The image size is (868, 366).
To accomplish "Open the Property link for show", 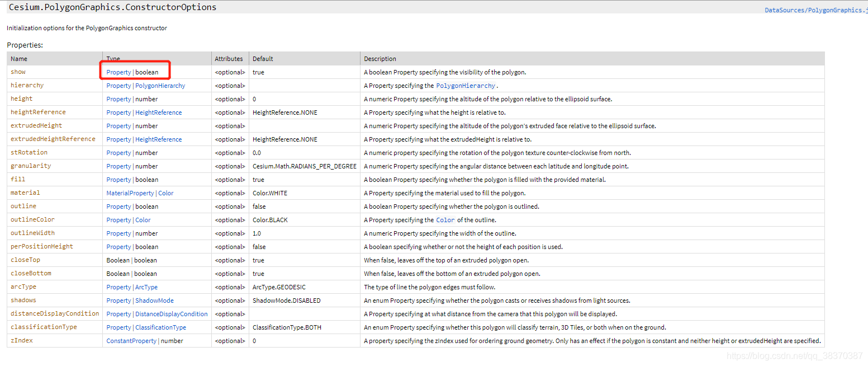I will pyautogui.click(x=118, y=72).
